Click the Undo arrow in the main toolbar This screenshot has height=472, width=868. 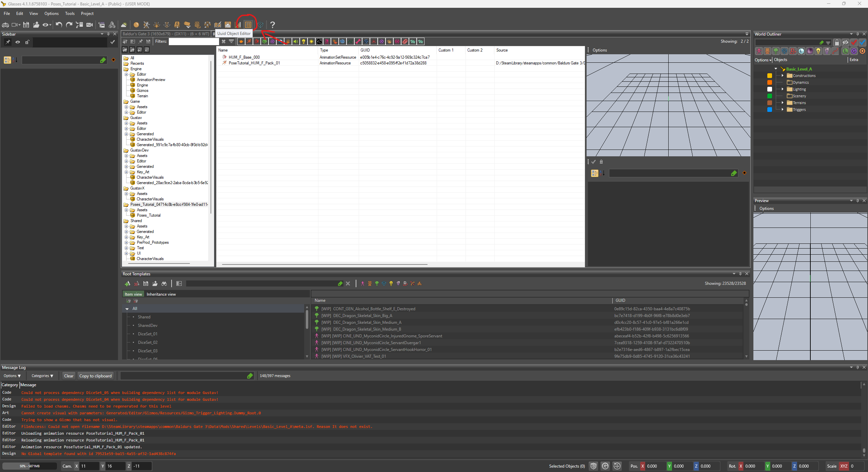pos(59,25)
